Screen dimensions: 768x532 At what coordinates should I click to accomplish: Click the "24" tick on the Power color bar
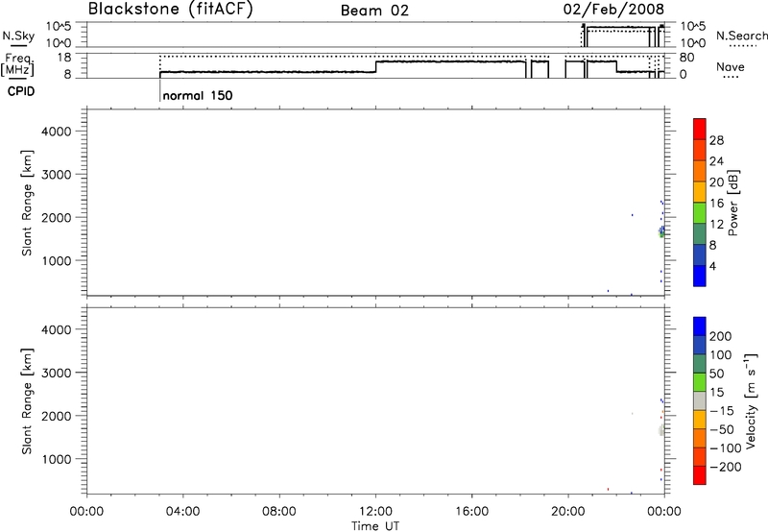[x=716, y=161]
